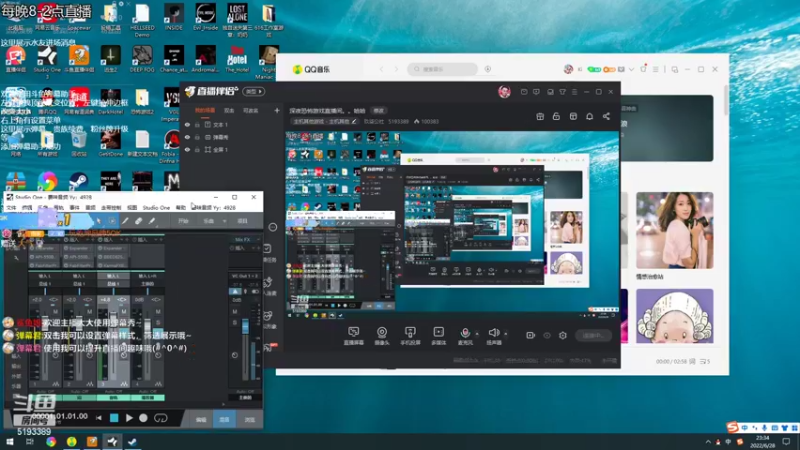The height and width of the screenshot is (450, 800).
Task: Open the Windows Start menu
Action: pos(10,442)
